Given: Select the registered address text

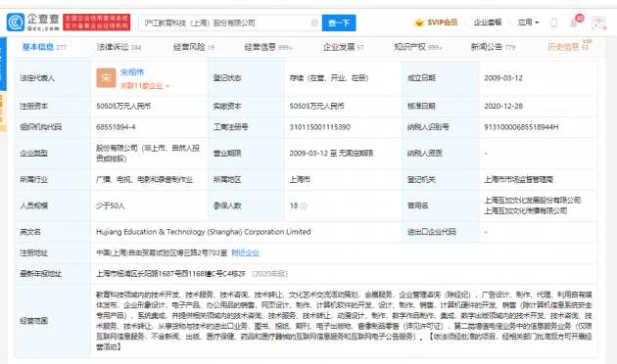Looking at the screenshot, I should (162, 252).
